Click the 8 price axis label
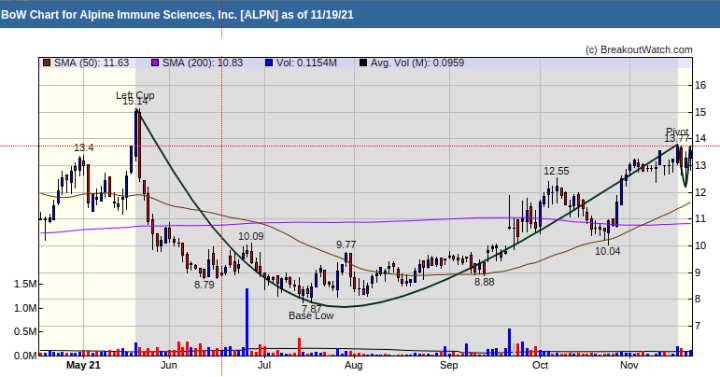Image resolution: width=720 pixels, height=377 pixels. coord(698,299)
